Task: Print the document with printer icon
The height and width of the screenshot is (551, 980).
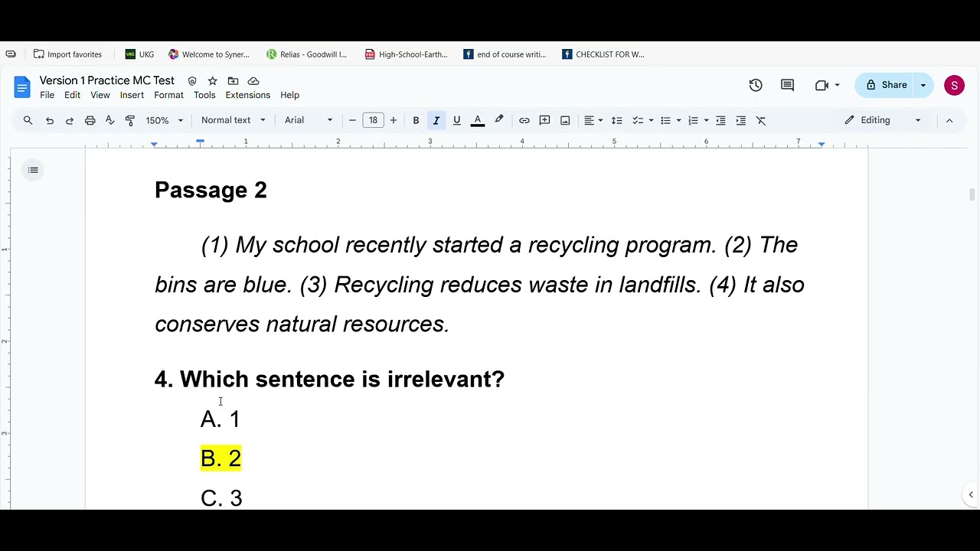Action: pos(90,120)
